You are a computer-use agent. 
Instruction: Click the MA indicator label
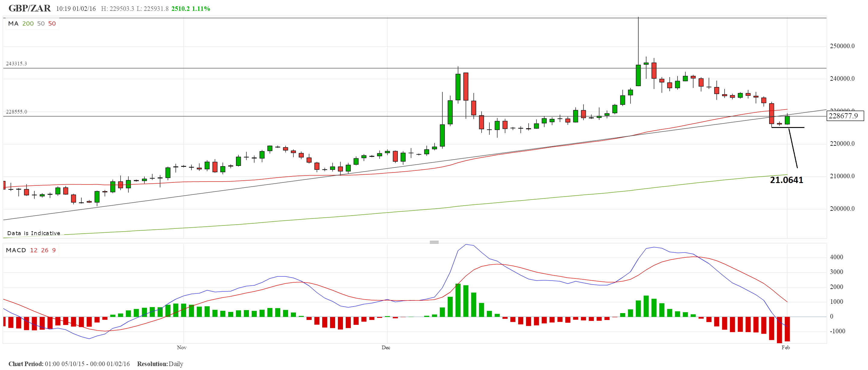point(13,23)
